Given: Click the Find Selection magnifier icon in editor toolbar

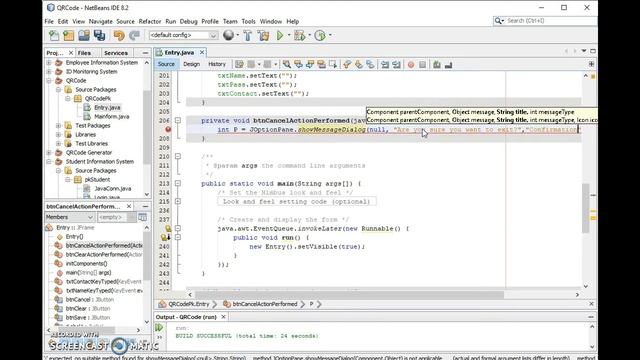Looking at the screenshot, I should pos(287,64).
